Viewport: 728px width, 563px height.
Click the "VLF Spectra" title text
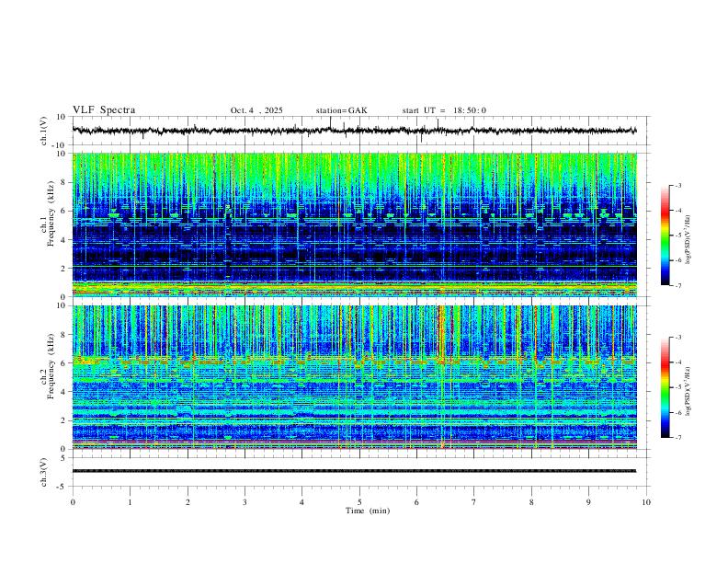tap(104, 110)
